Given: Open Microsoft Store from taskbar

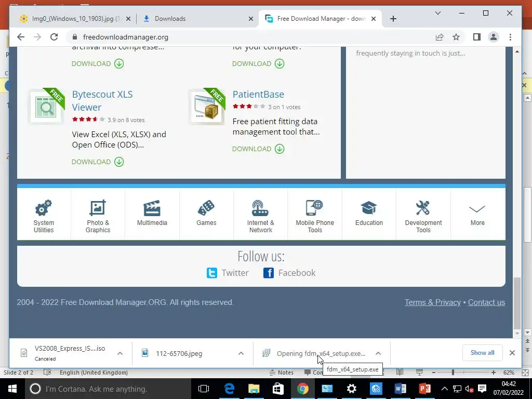Looking at the screenshot, I should click(278, 389).
